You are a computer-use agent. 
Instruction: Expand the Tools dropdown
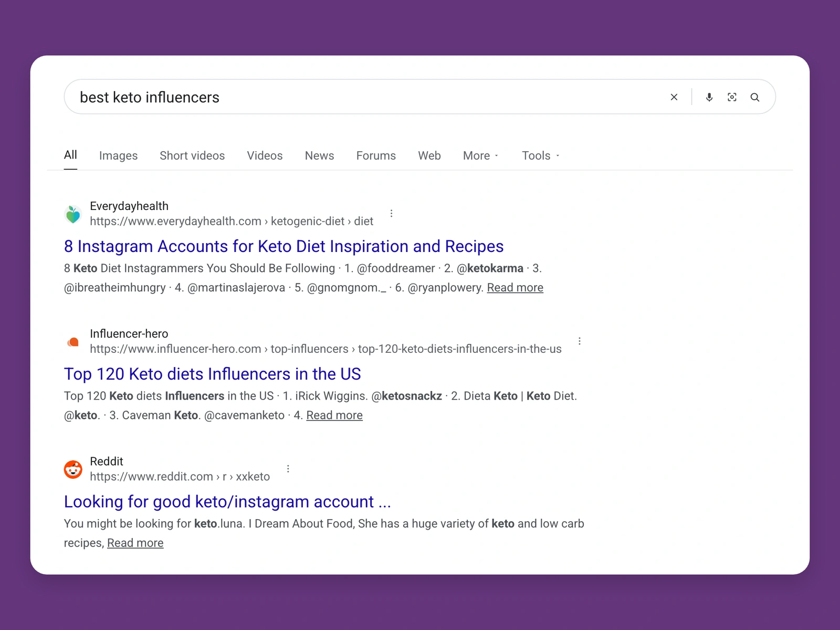tap(540, 155)
